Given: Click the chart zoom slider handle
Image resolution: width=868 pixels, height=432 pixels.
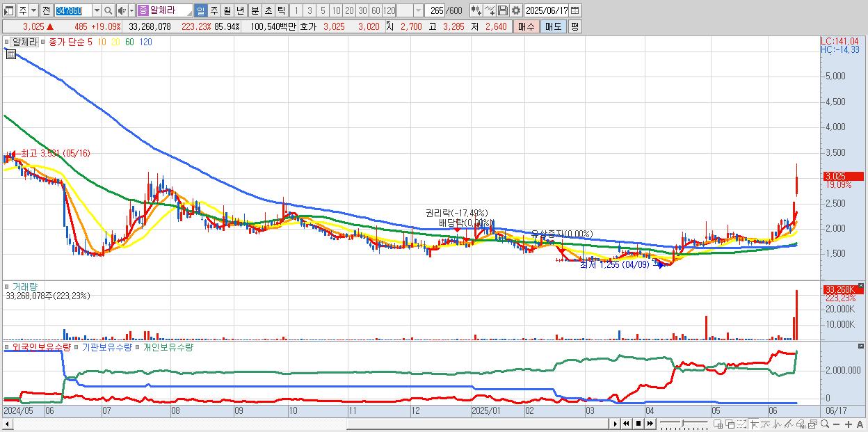Looking at the screenshot, I should coord(683,422).
